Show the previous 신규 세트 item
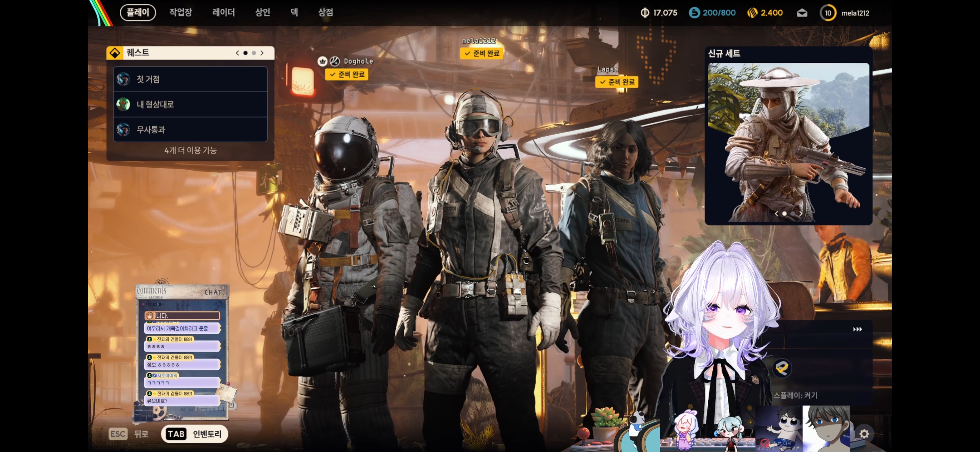The width and height of the screenshot is (980, 452). (x=776, y=214)
